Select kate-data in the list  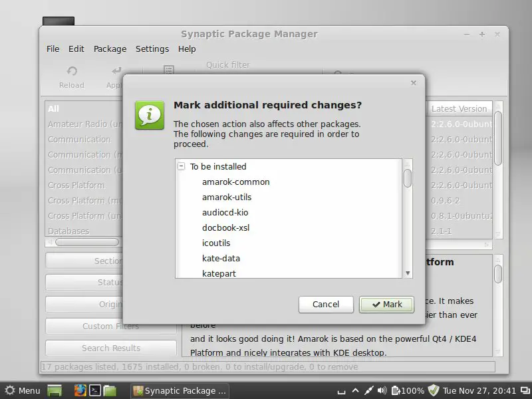pyautogui.click(x=221, y=258)
